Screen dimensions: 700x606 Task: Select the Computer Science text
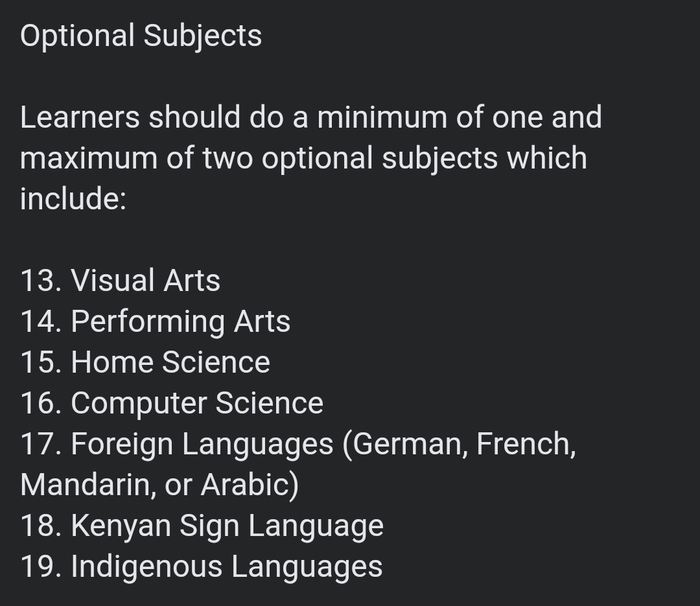click(x=196, y=403)
